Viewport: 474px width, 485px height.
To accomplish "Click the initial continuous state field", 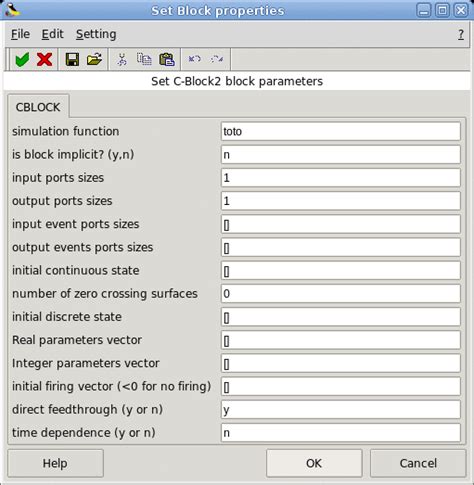I will (x=341, y=270).
